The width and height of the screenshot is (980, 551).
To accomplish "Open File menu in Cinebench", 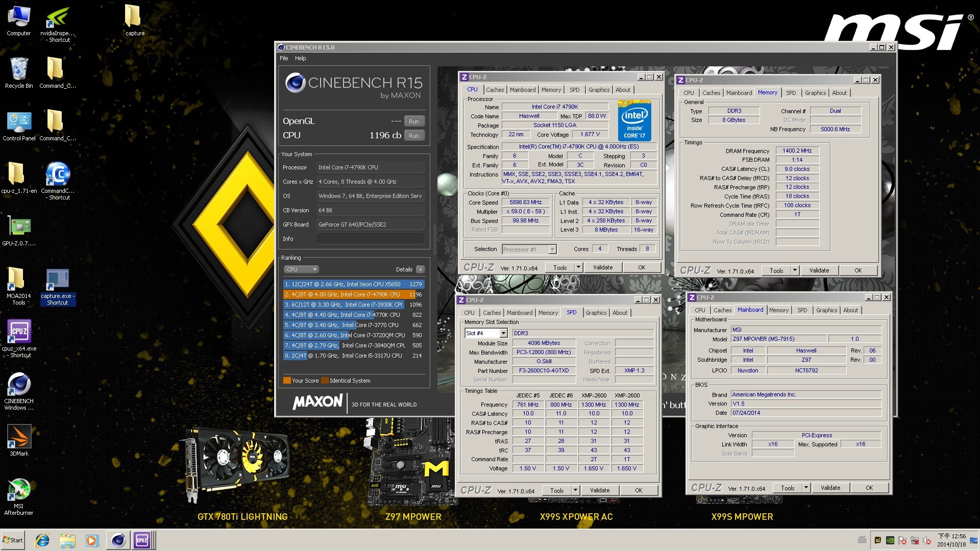I will (284, 58).
